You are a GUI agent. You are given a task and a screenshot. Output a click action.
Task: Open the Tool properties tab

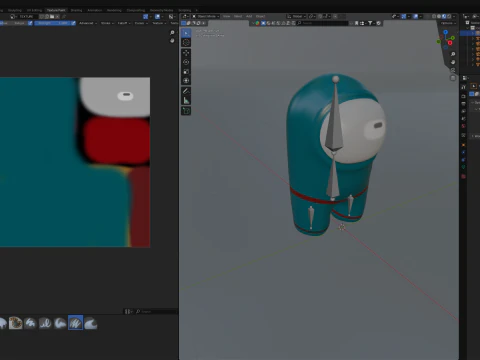(463, 87)
